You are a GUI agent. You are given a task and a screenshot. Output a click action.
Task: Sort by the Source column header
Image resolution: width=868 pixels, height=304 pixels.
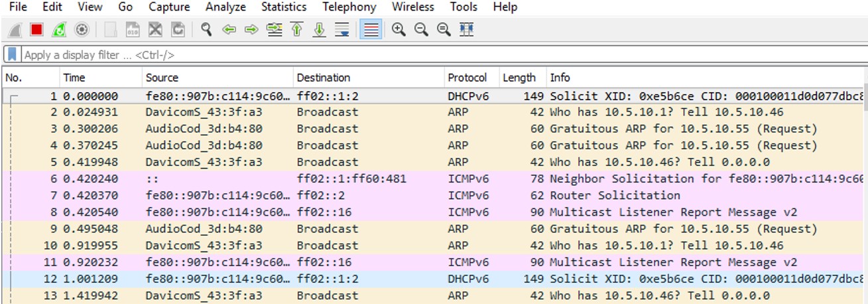point(218,78)
